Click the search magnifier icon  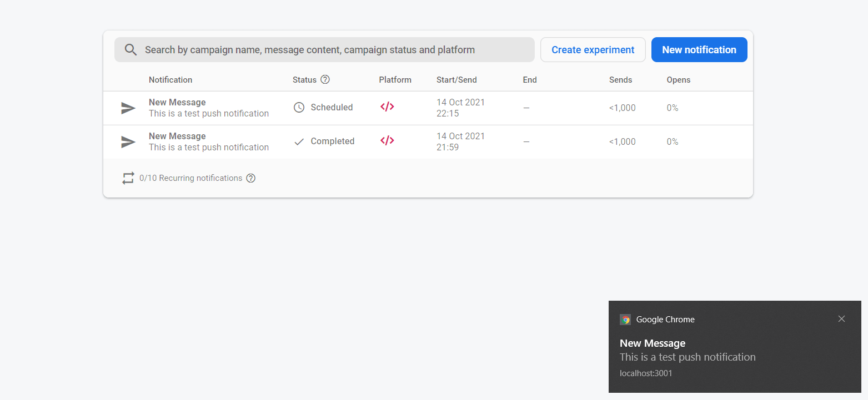(131, 50)
